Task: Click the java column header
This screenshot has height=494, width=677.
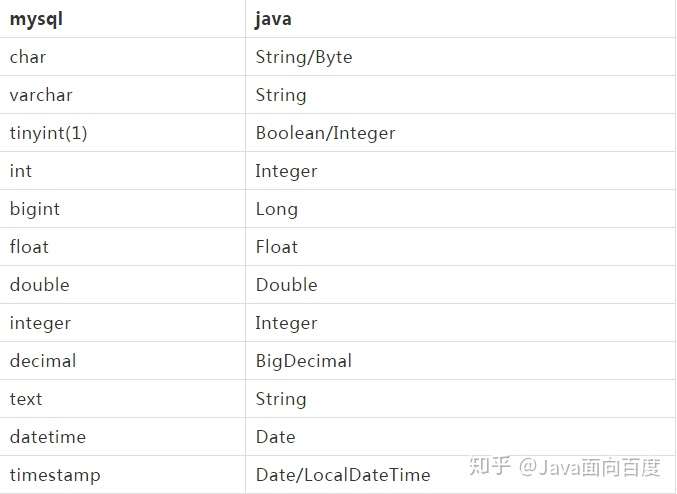Action: click(273, 19)
